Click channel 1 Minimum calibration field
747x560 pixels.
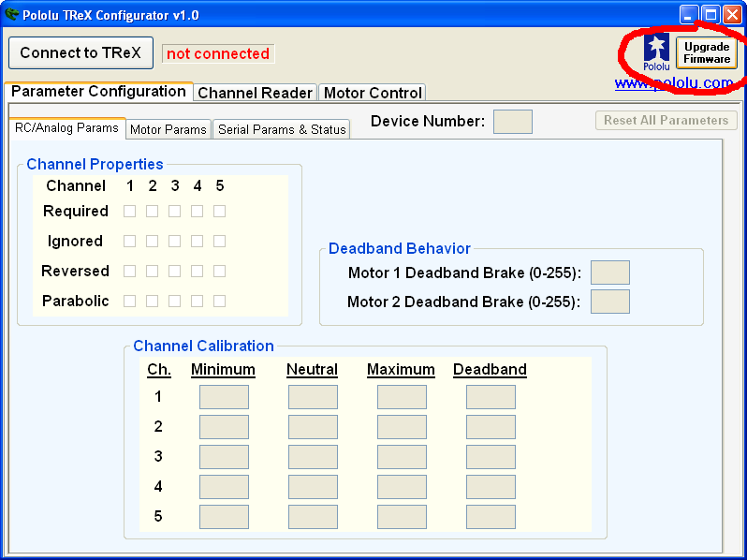point(224,397)
